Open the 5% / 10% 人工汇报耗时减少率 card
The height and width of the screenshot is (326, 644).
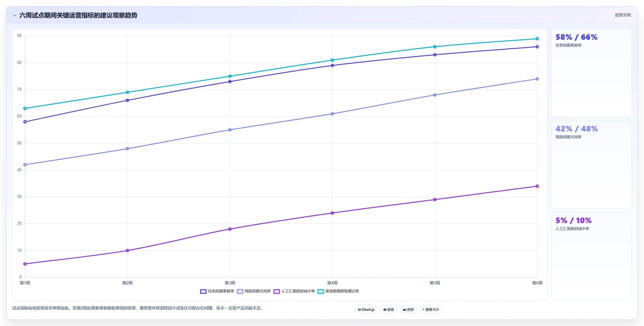point(591,256)
